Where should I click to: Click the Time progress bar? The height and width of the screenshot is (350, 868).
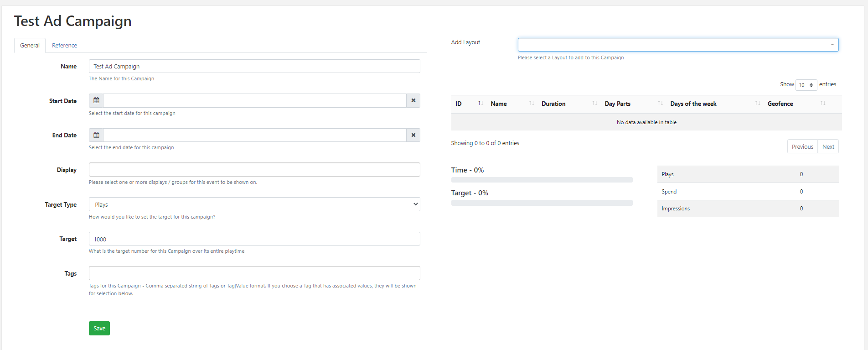tap(542, 180)
